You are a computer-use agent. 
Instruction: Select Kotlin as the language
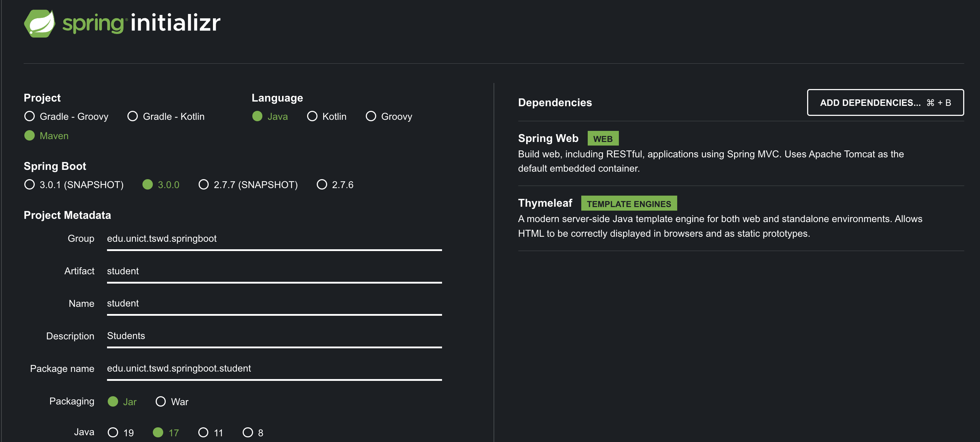tap(312, 116)
